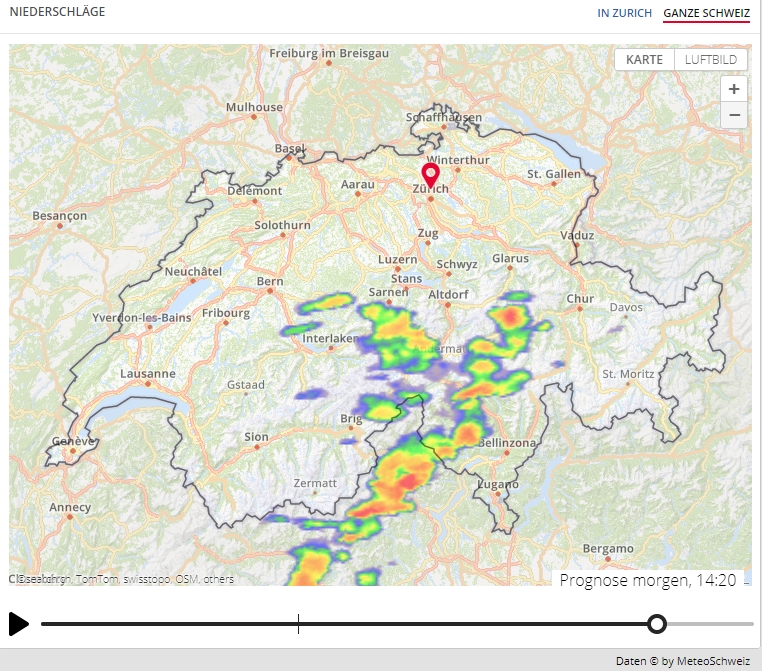The image size is (762, 671).
Task: Click the Solothurn city label
Action: pyautogui.click(x=282, y=225)
